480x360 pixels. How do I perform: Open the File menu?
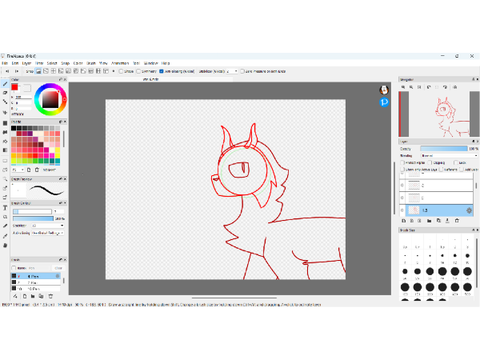click(x=5, y=63)
